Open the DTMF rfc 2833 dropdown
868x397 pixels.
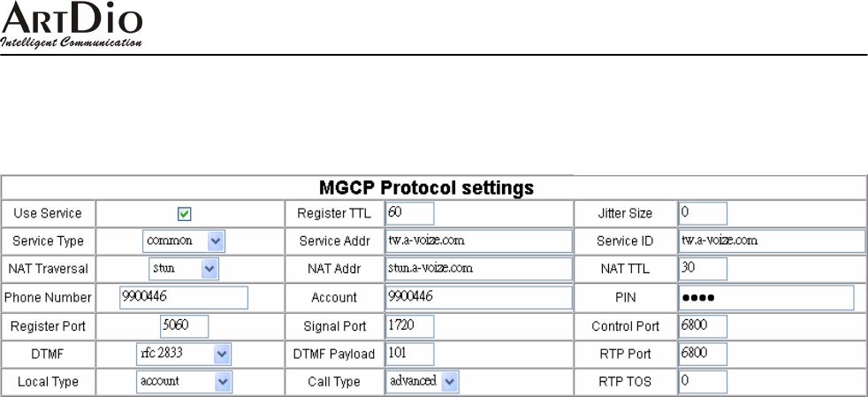pos(184,354)
